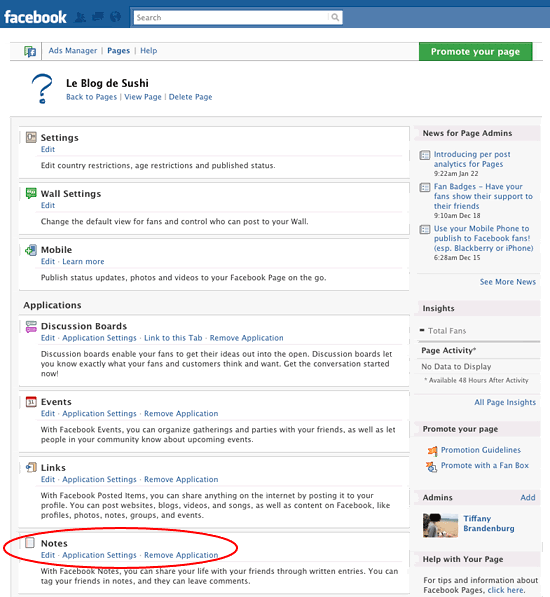550x597 pixels.
Task: Click the Wall Settings icon
Action: click(x=31, y=193)
